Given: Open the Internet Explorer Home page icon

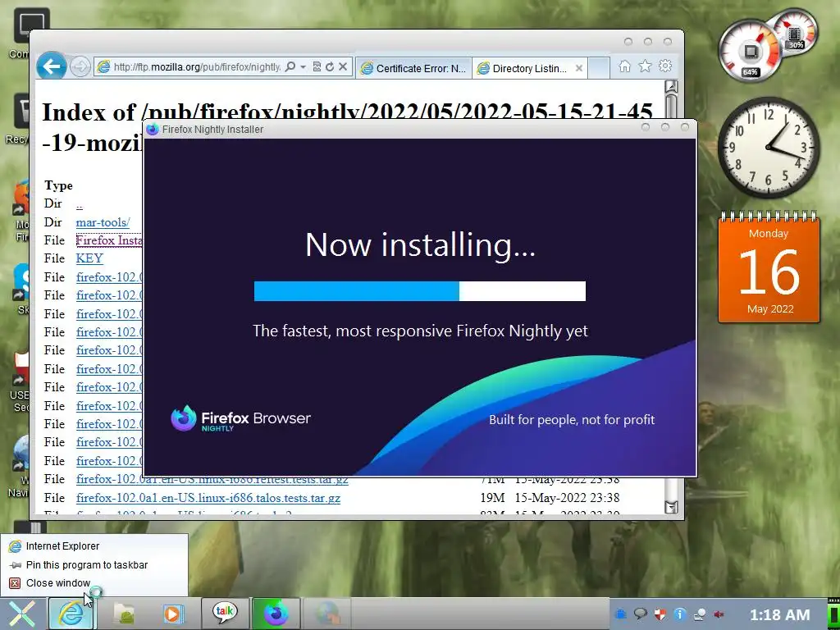Looking at the screenshot, I should [624, 66].
